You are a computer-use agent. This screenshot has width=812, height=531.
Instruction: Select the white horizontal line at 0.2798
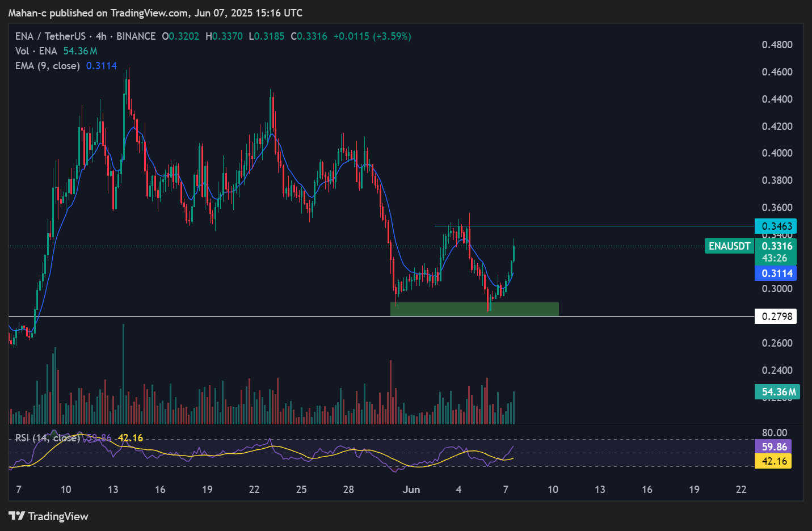click(227, 316)
